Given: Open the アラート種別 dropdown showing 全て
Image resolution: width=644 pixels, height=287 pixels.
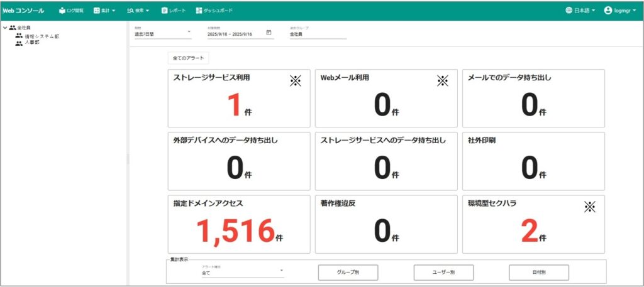Looking at the screenshot, I should [x=242, y=273].
